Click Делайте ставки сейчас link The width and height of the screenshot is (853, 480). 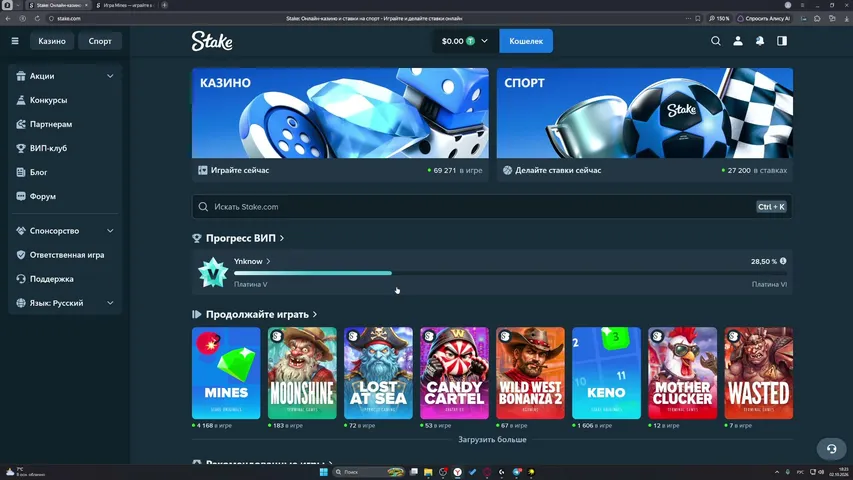tap(558, 170)
